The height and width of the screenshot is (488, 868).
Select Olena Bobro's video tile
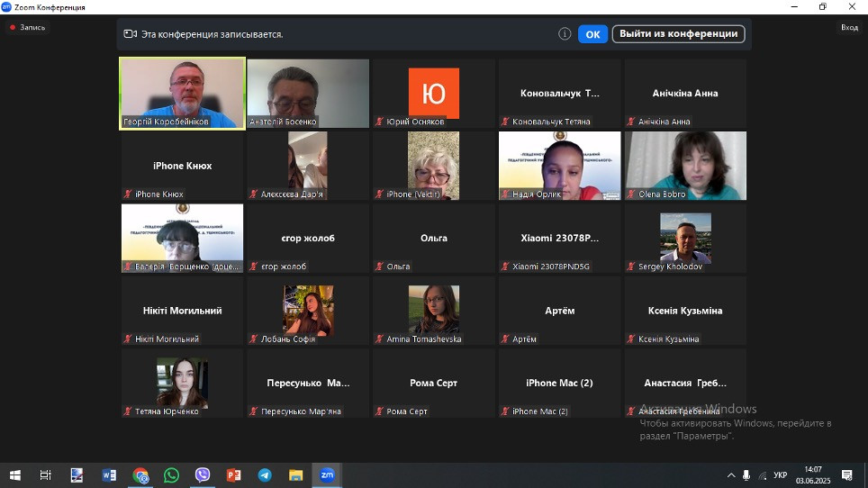pos(685,166)
